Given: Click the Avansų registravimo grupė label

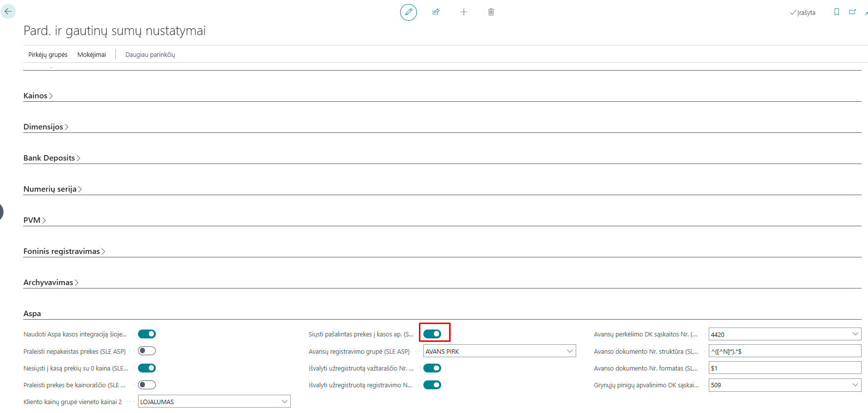Looking at the screenshot, I should (x=359, y=352).
